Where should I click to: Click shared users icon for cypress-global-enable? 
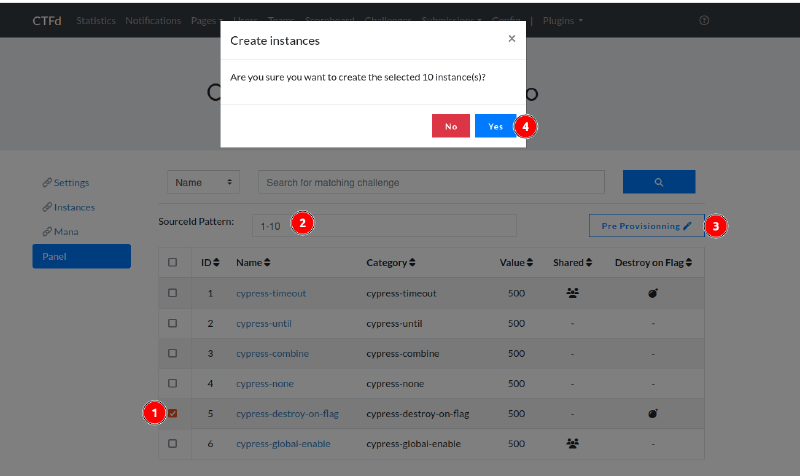[x=572, y=443]
